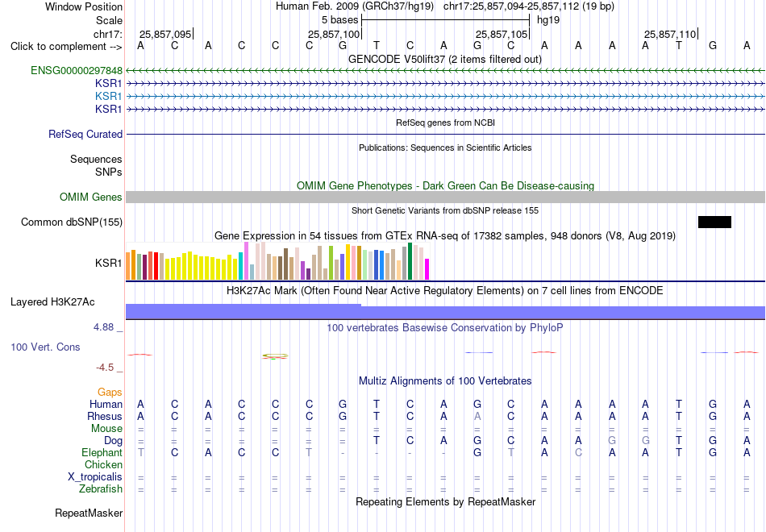Click the SNPs track label
This screenshot has height=532, width=766.
click(x=109, y=172)
